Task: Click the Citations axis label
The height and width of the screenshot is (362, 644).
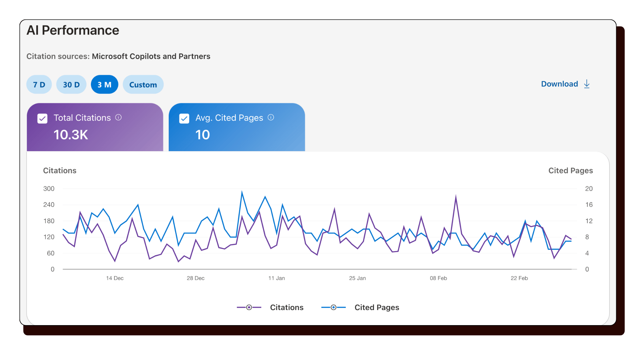Action: 60,170
